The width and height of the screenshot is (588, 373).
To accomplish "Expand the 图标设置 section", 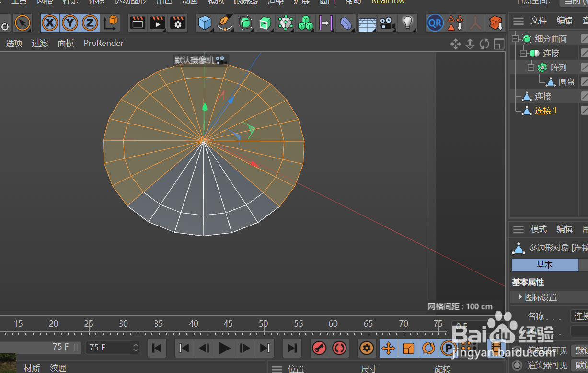I will point(520,297).
